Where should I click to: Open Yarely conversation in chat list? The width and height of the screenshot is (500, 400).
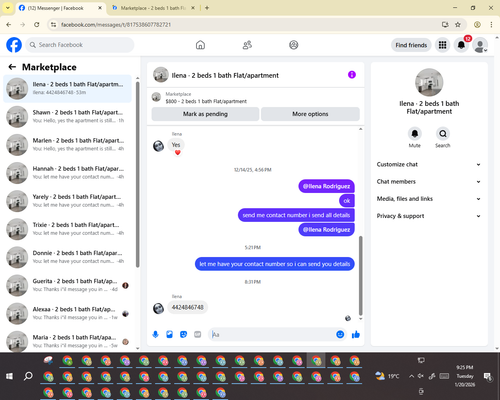(x=67, y=201)
